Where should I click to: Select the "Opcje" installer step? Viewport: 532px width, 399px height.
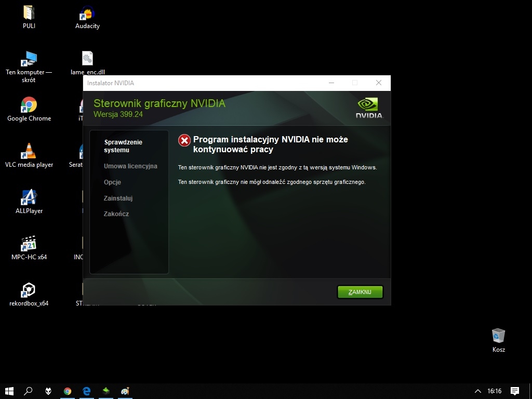click(112, 182)
